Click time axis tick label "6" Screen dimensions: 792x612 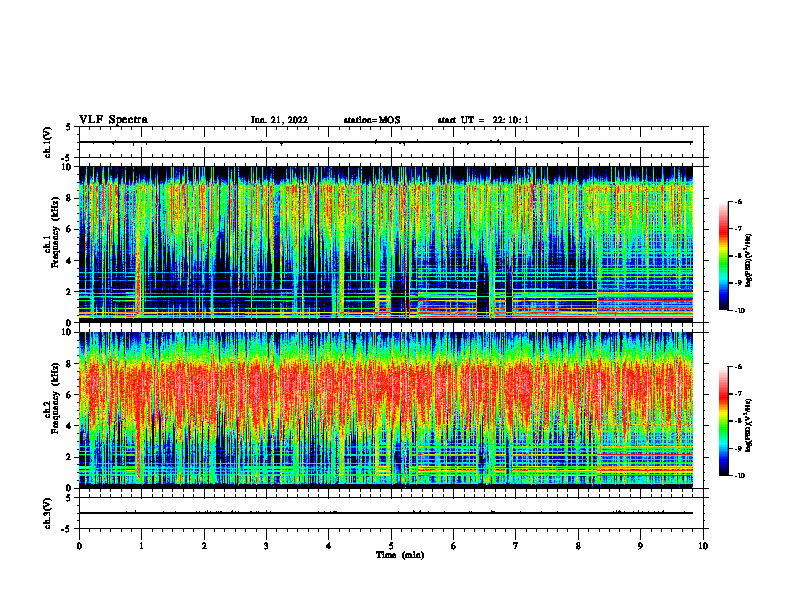pos(454,546)
